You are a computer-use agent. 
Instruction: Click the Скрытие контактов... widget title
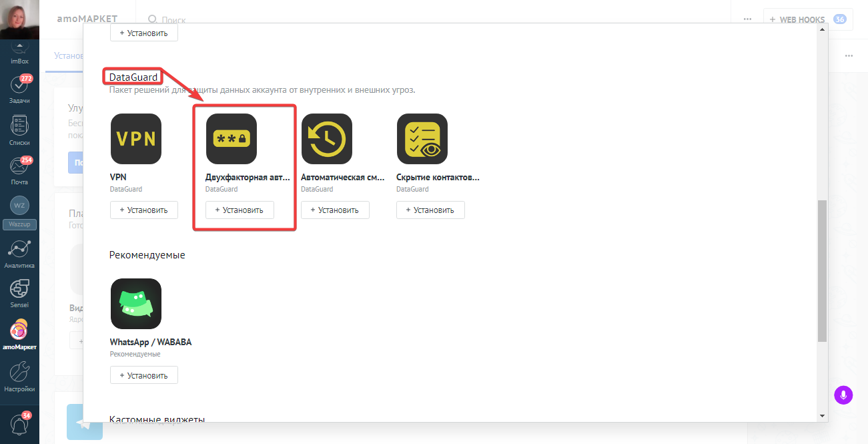pyautogui.click(x=438, y=178)
